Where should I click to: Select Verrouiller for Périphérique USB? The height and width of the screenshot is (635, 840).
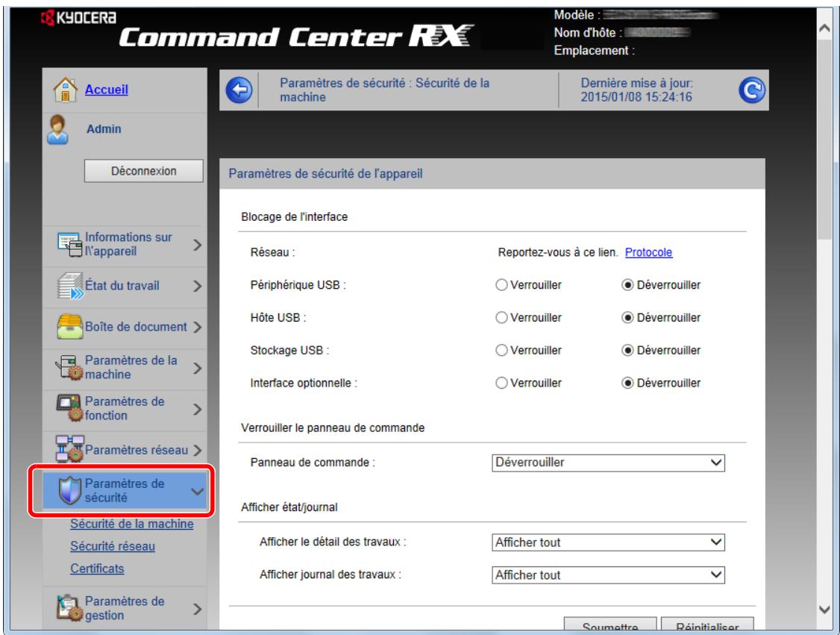501,285
